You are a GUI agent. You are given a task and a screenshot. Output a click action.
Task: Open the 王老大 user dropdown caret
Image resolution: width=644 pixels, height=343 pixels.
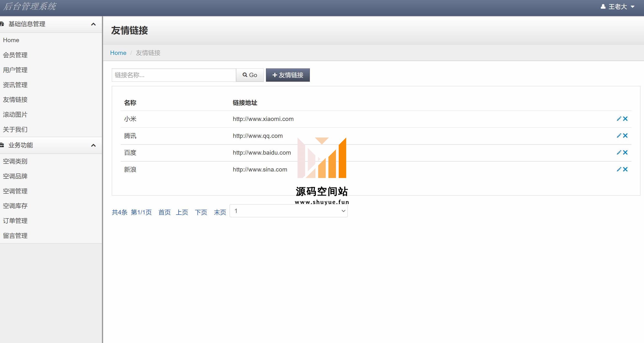(x=633, y=7)
